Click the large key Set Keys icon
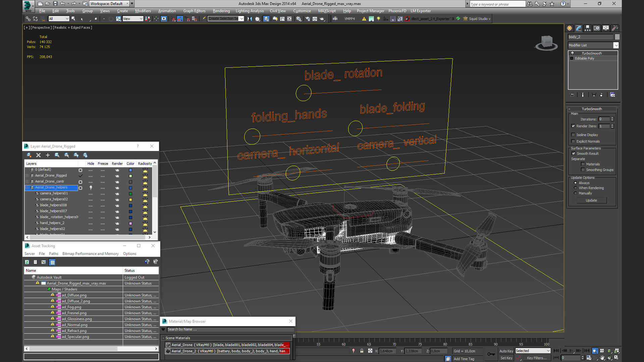This screenshot has width=644, height=362. coord(491,354)
